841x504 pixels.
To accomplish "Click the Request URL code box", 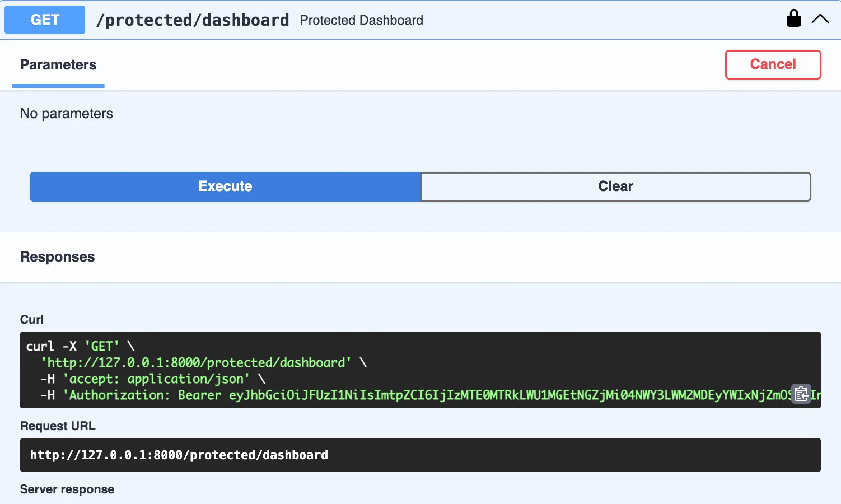I will click(x=421, y=455).
